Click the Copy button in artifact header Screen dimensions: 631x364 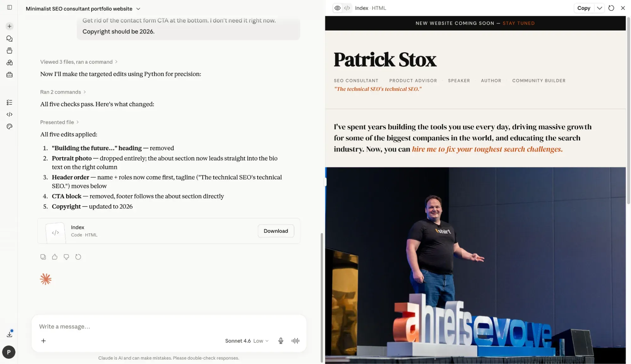(584, 8)
